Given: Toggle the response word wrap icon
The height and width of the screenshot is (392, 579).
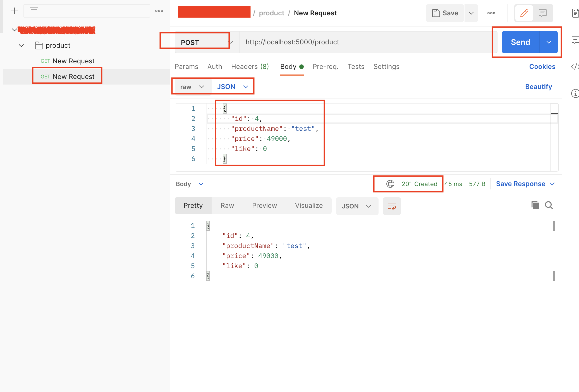Looking at the screenshot, I should tap(392, 206).
